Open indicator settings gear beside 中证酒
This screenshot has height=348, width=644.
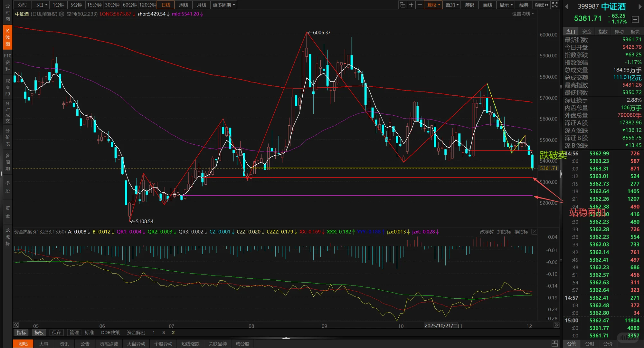[62, 14]
